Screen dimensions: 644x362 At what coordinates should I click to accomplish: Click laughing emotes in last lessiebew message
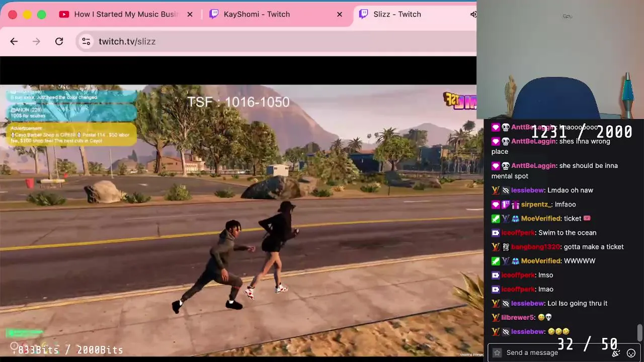coord(558,331)
